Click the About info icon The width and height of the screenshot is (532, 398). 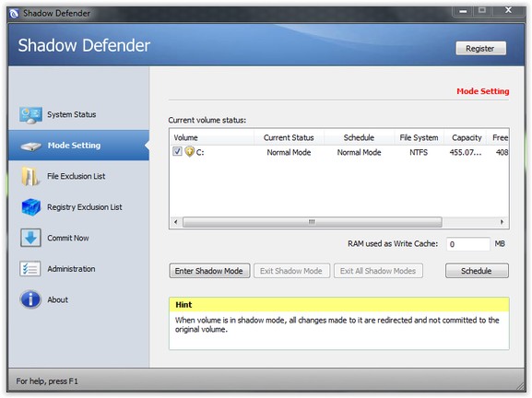pyautogui.click(x=30, y=299)
